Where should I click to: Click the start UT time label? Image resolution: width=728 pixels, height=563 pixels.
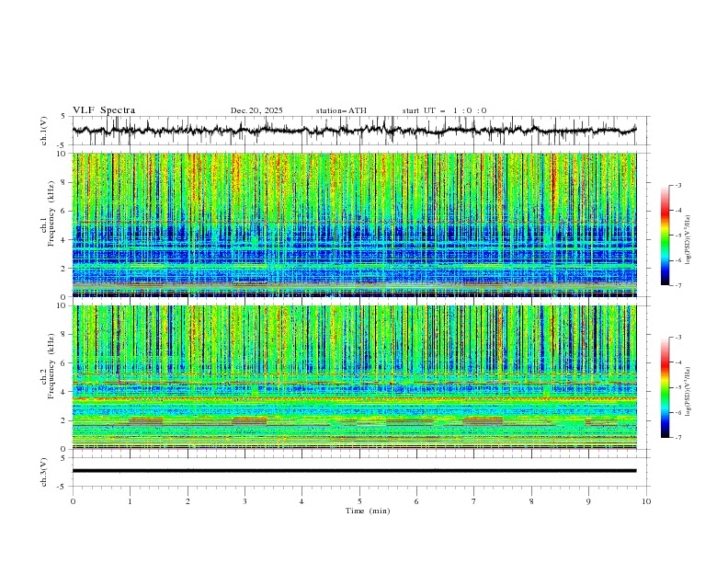(x=444, y=110)
